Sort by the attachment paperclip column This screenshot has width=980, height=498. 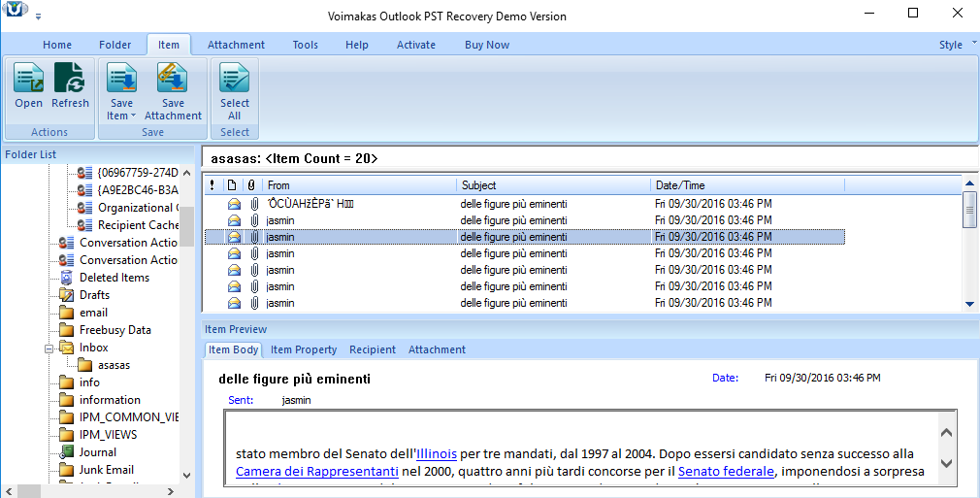(x=251, y=185)
